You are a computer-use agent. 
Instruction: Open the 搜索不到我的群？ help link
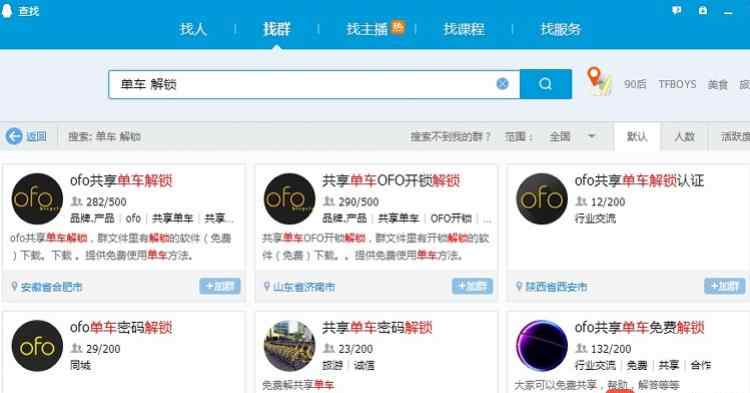(x=451, y=137)
